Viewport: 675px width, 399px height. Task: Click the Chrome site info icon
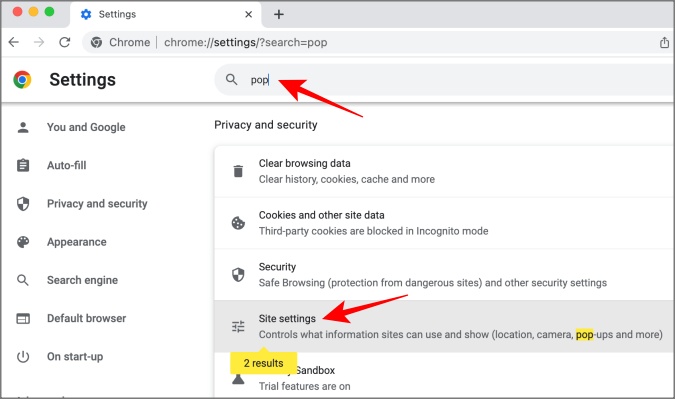coord(96,42)
